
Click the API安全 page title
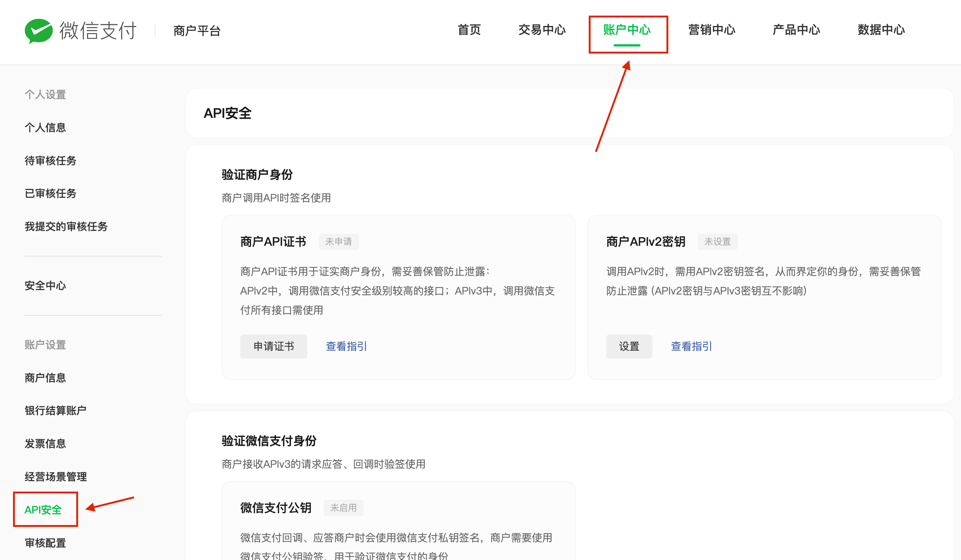(x=228, y=113)
